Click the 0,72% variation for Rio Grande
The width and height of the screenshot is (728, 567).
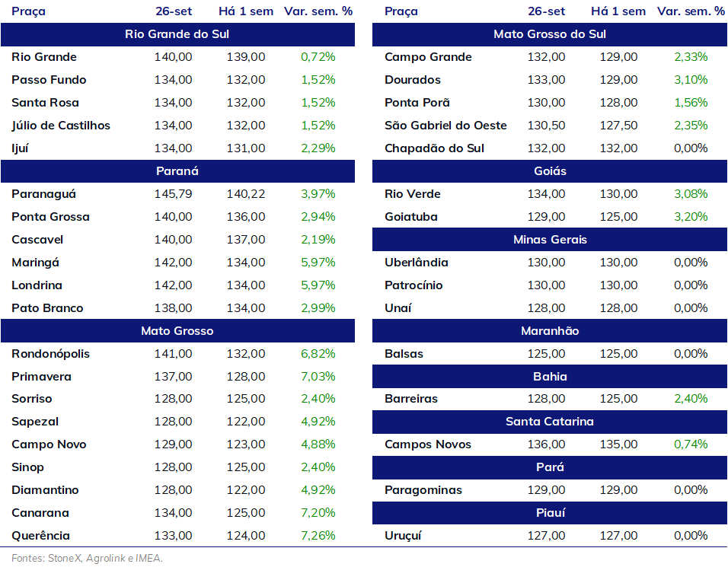pos(318,57)
